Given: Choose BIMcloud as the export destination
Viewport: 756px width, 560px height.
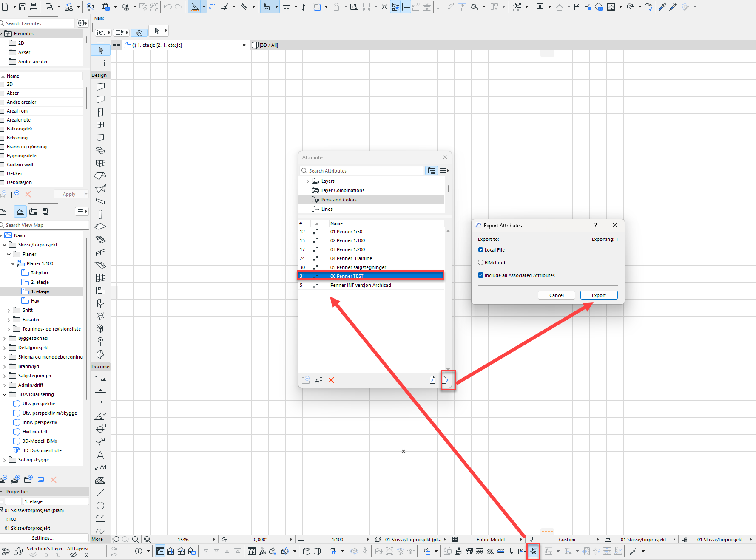Looking at the screenshot, I should pyautogui.click(x=480, y=263).
